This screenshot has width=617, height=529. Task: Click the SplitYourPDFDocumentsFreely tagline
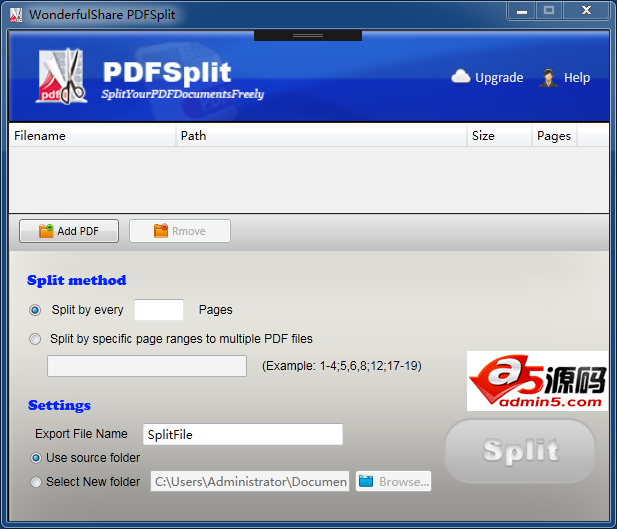[183, 94]
